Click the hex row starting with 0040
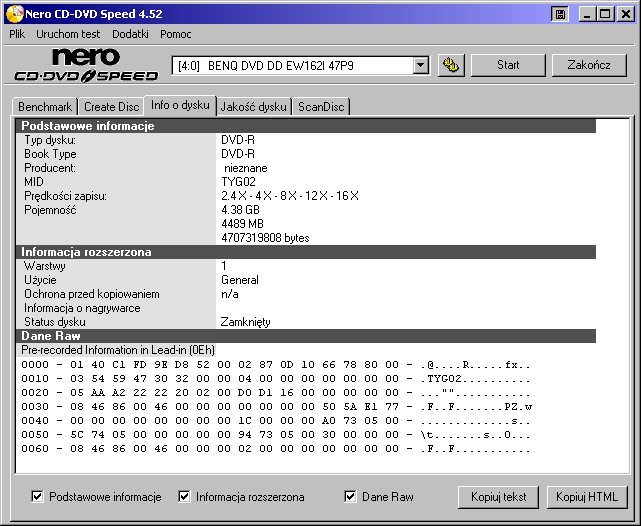 point(276,421)
